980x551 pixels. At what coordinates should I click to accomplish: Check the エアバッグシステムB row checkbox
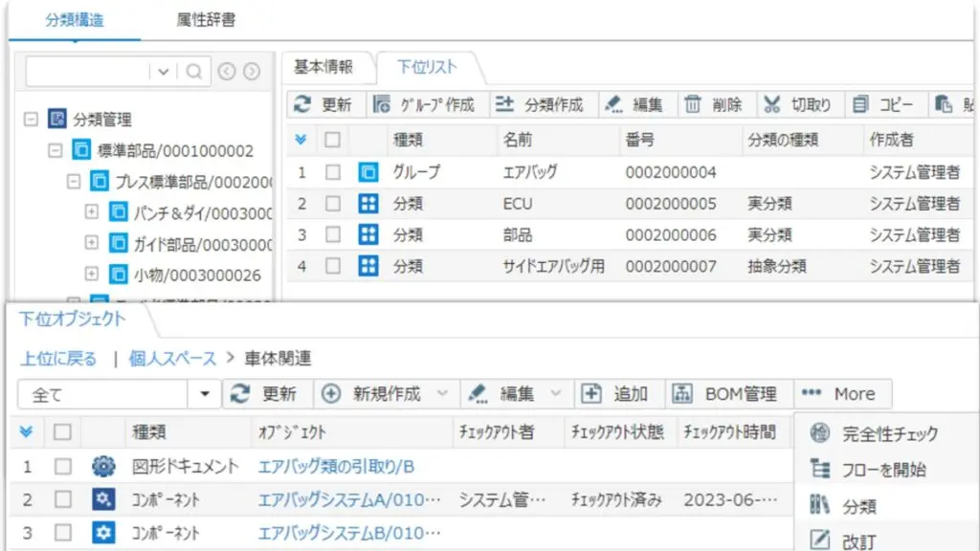[62, 532]
